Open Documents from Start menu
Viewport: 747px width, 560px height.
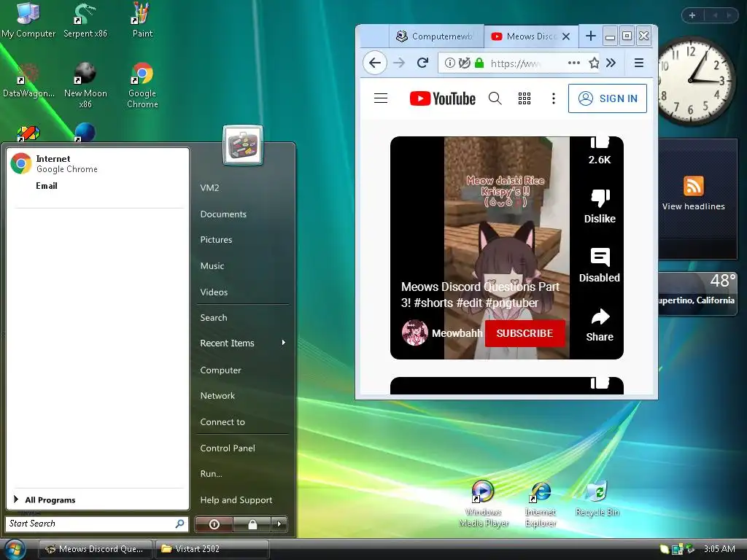click(223, 214)
